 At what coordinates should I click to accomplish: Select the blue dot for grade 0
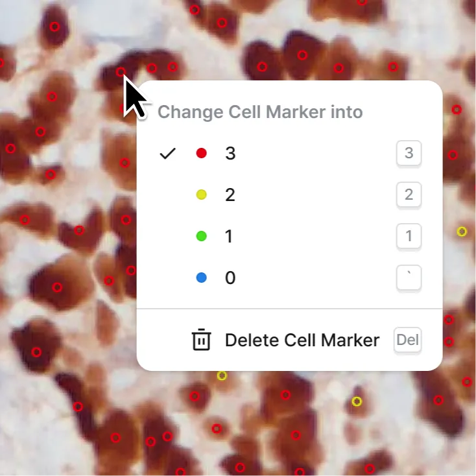[202, 278]
